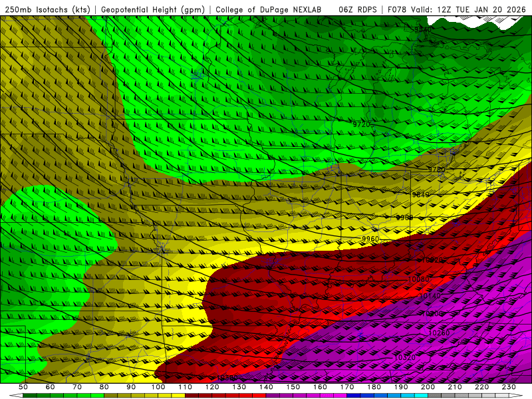Click the 80 knot tick on the color scale
Viewport: 532px width, 399px height.
tap(104, 387)
